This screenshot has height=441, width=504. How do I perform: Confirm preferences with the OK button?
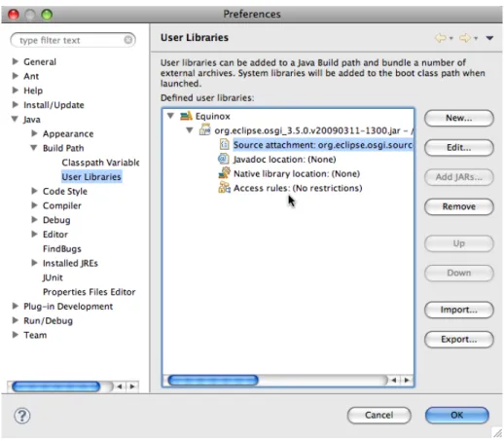coord(456,415)
